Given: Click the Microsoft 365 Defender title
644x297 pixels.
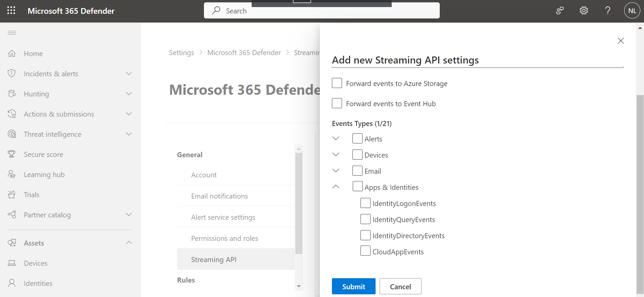Looking at the screenshot, I should 71,11.
